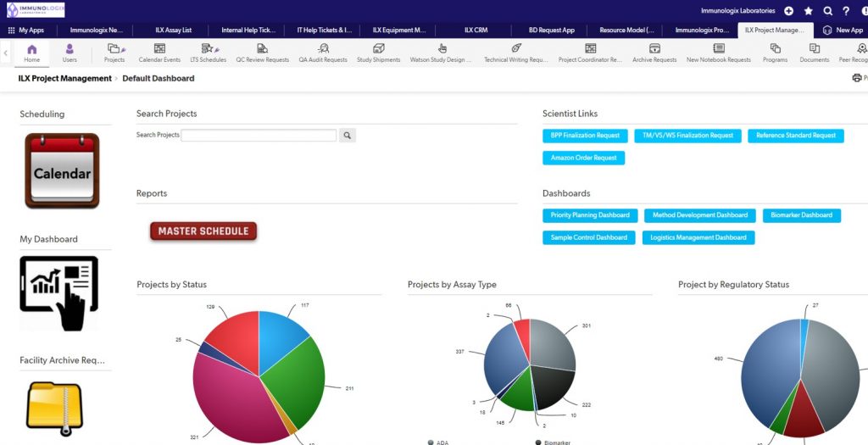Screen dimensions: 868x445
Task: Open QA Audit Requests icon
Action: (x=323, y=53)
